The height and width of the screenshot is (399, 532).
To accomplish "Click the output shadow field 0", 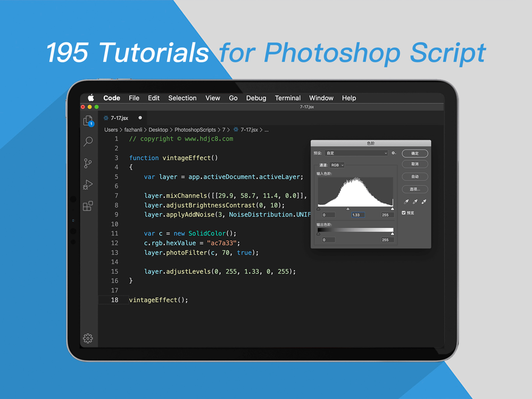I will click(x=328, y=240).
